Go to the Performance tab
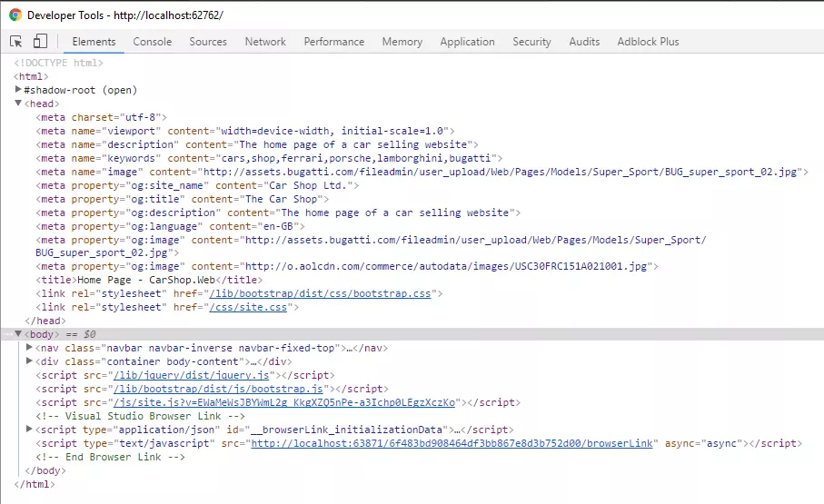Screen dimensions: 824x504 (333, 42)
